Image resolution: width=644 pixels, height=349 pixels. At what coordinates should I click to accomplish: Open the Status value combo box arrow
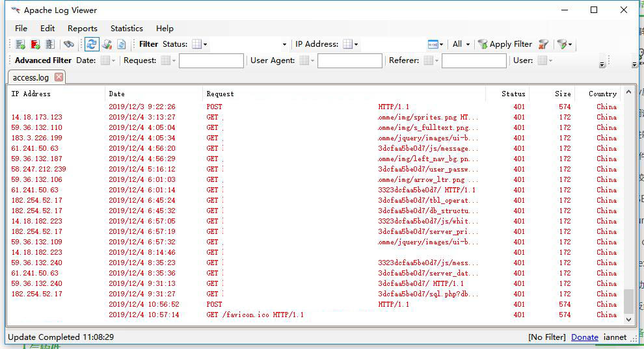[284, 44]
